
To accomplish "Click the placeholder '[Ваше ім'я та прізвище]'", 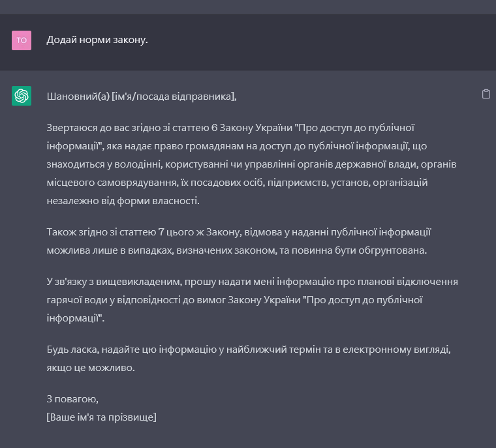I will coord(101,417).
